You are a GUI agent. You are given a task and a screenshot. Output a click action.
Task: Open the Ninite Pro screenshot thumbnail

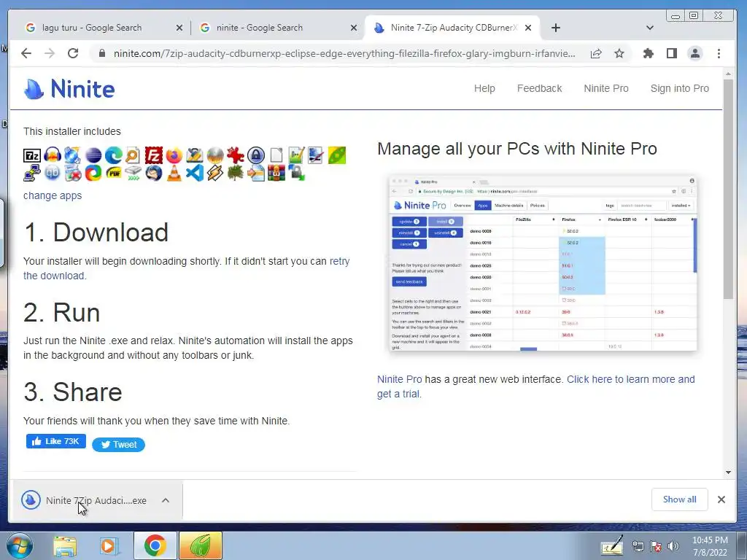point(543,263)
